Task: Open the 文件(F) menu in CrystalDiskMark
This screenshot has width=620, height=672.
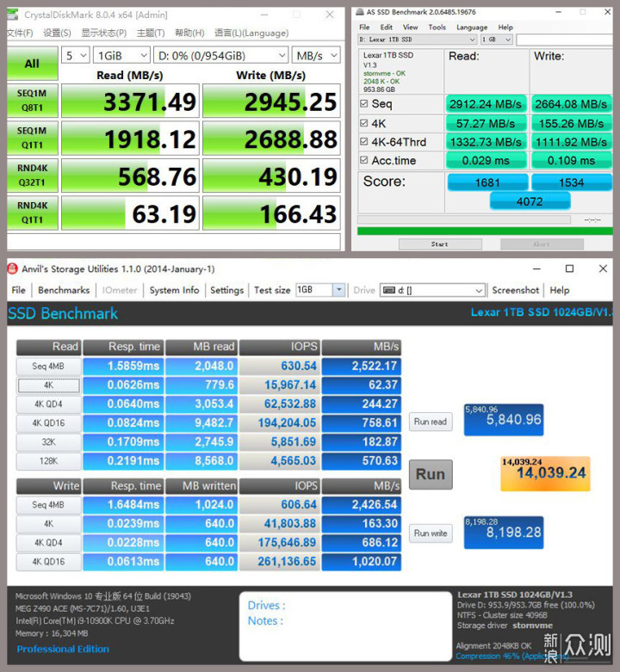Action: click(20, 33)
